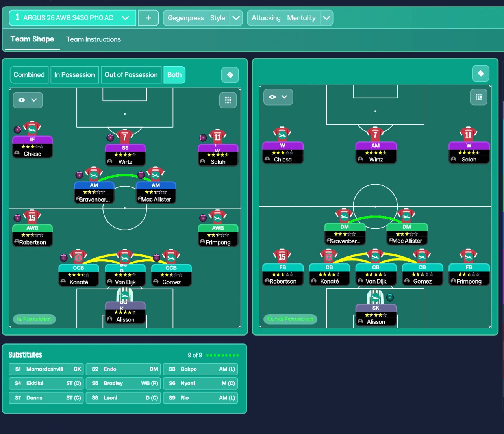Screen dimensions: 504x434
Task: Select substitute S3 Gakpo
Action: pyautogui.click(x=200, y=369)
